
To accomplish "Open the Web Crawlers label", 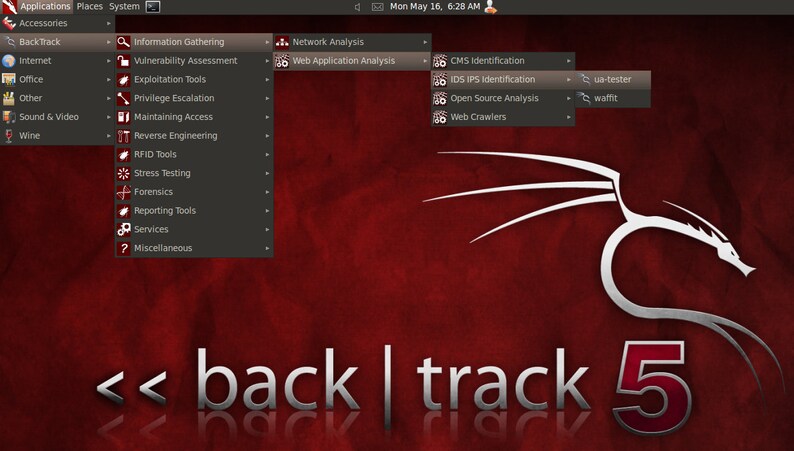I will 478,117.
